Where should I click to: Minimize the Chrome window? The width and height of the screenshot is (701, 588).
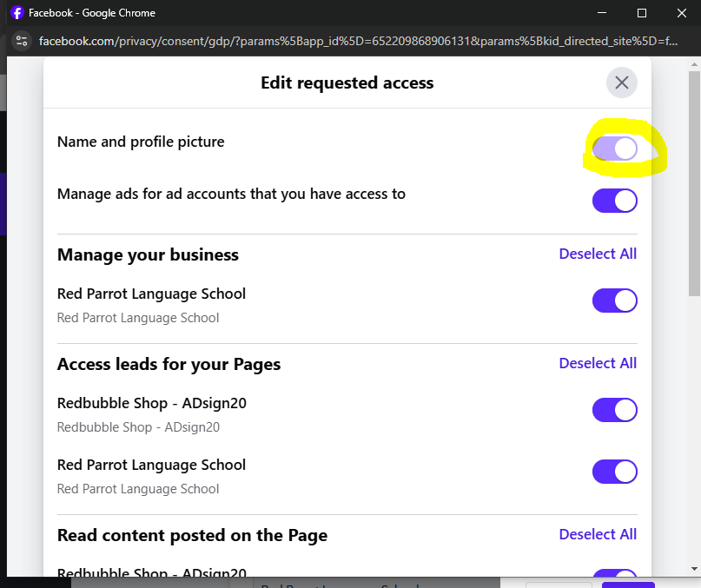tap(602, 13)
